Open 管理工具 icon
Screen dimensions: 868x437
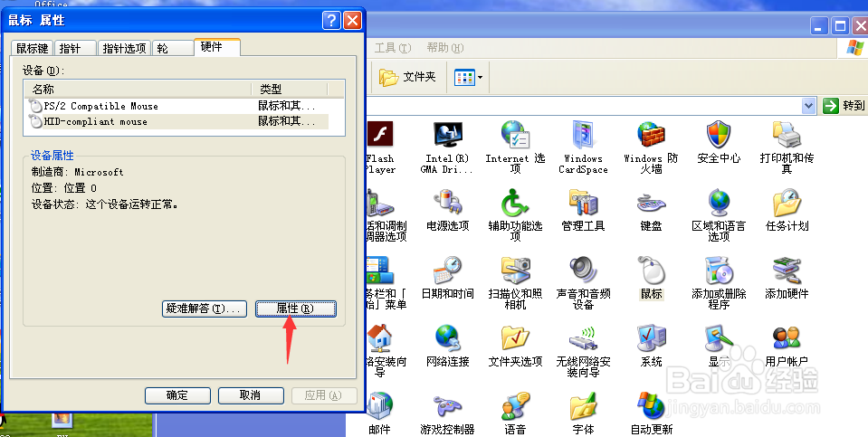[x=583, y=203]
